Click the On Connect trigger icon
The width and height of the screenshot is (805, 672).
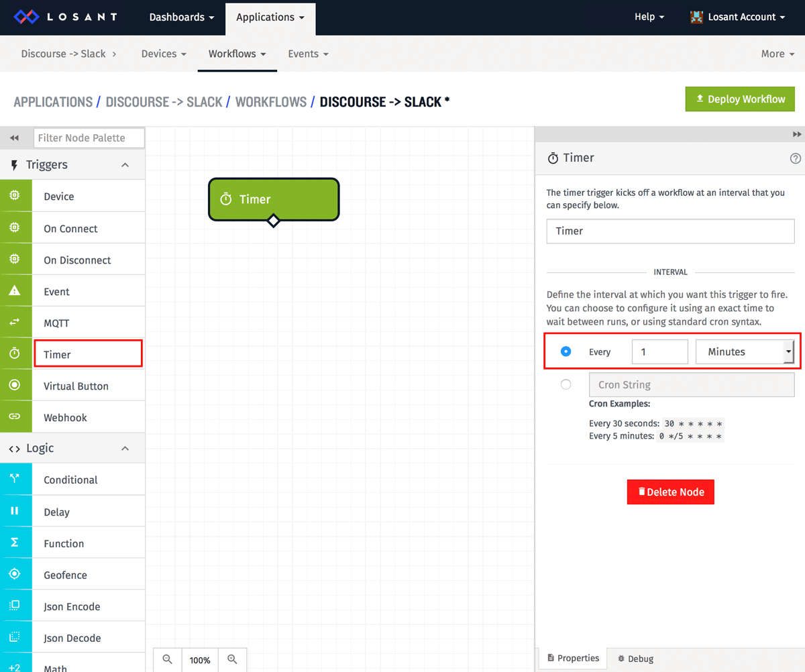15,228
